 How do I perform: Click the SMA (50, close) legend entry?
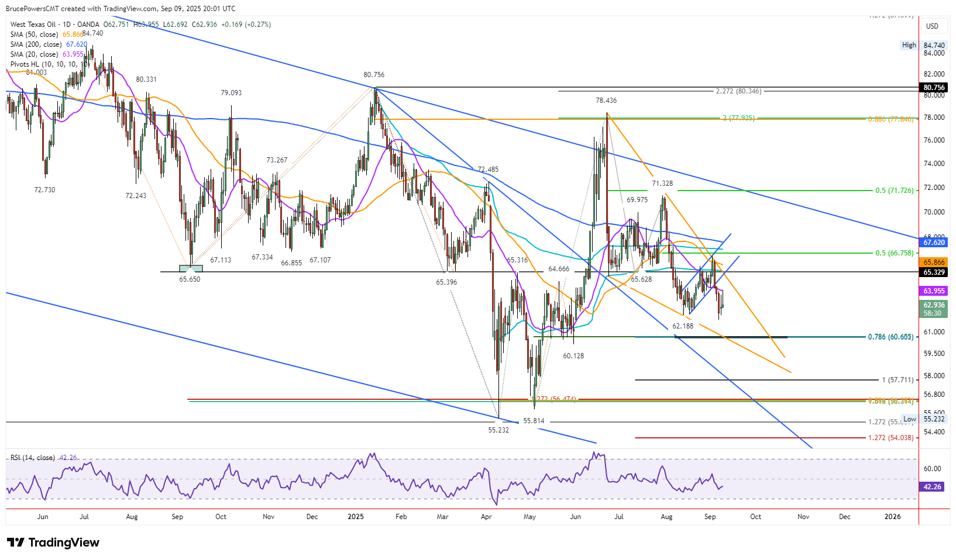coord(34,34)
